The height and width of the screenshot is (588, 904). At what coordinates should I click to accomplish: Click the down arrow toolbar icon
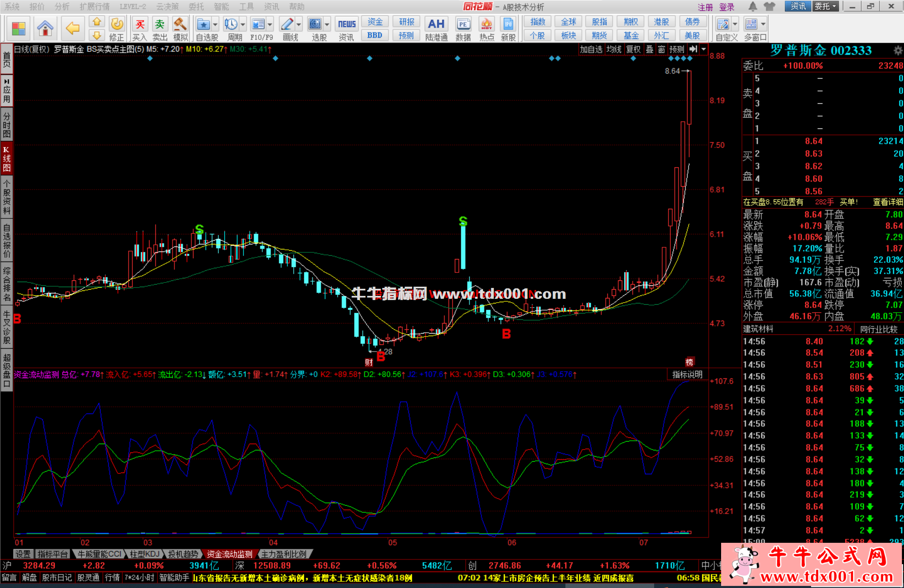coord(97,35)
